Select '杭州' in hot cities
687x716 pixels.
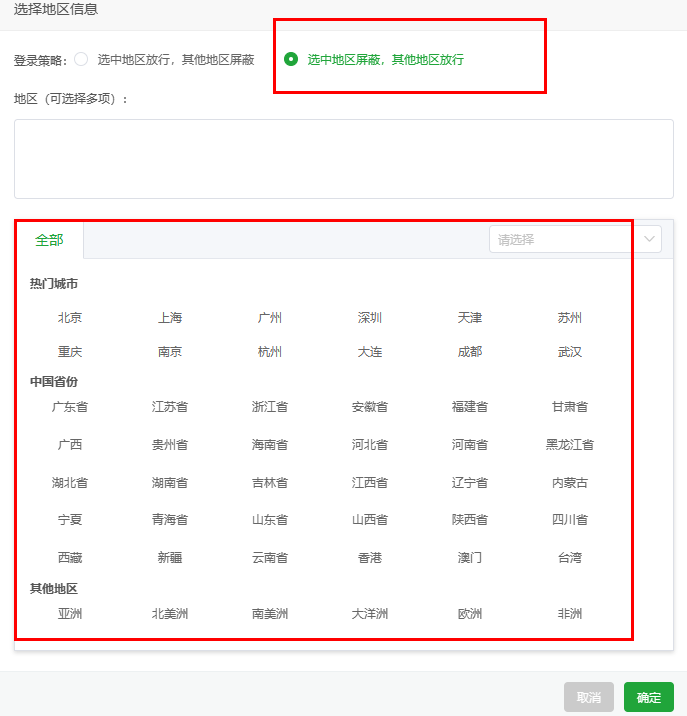pos(270,352)
